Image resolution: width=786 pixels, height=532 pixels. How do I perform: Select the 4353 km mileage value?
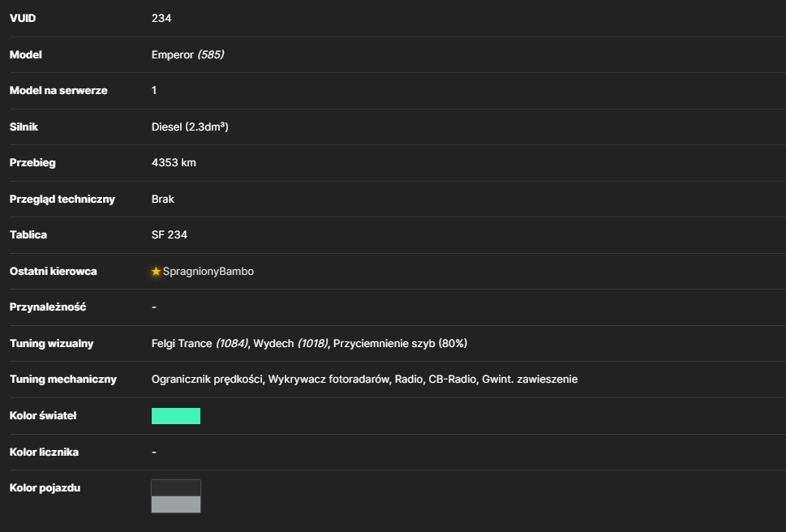[x=174, y=162]
